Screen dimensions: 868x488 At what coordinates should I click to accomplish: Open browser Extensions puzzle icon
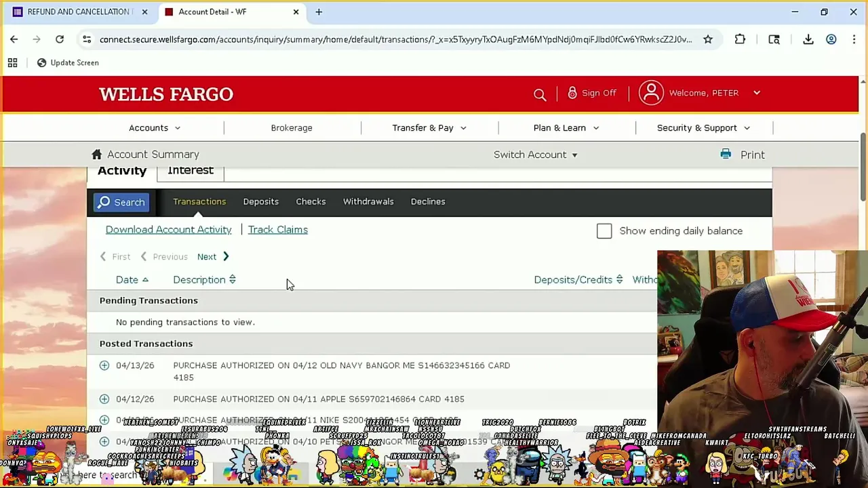pyautogui.click(x=740, y=39)
